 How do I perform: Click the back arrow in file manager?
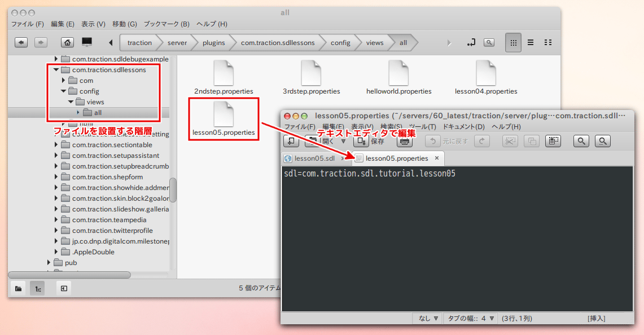coord(21,42)
